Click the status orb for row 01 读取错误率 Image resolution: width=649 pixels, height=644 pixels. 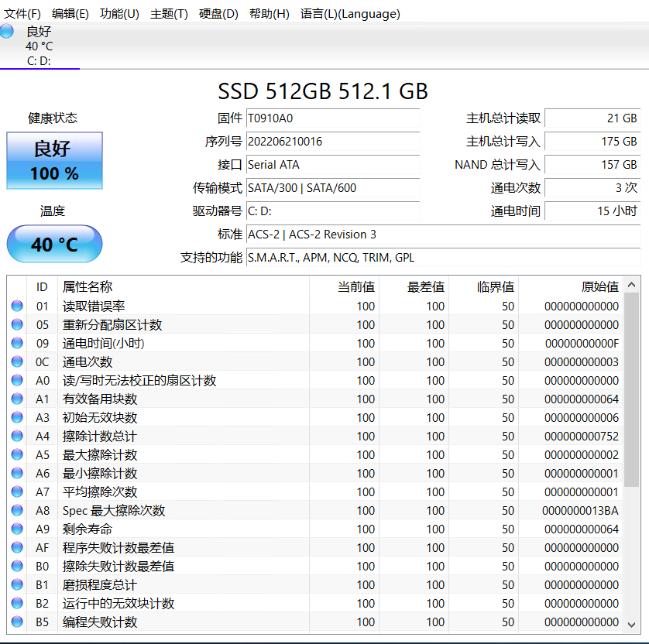pyautogui.click(x=17, y=306)
